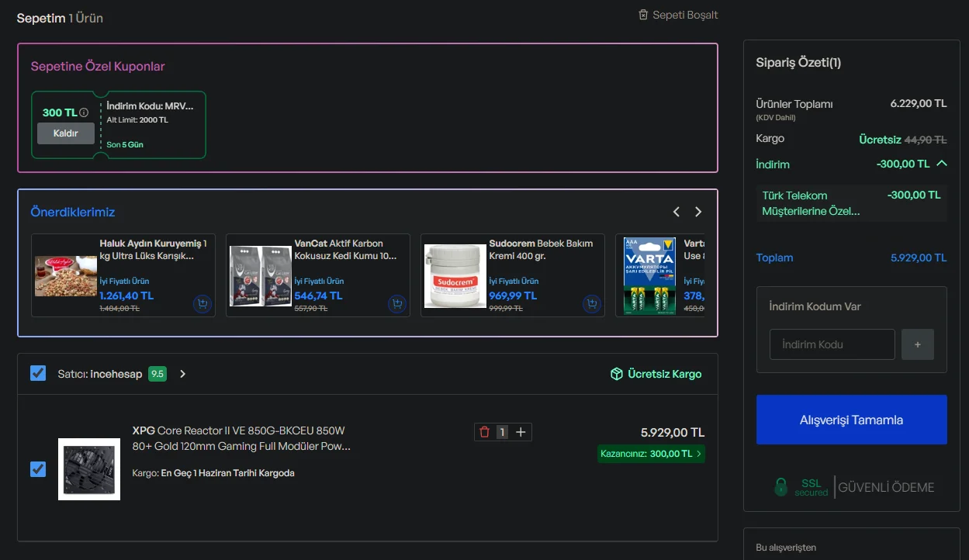Screen dimensions: 969x560
Task: Click the Sepeti Boşalt trash icon
Action: [643, 15]
